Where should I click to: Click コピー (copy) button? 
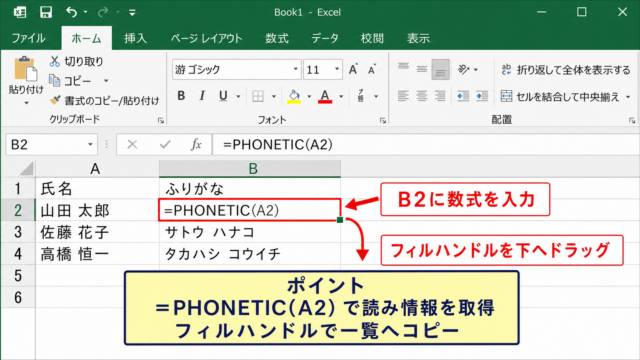pos(71,81)
